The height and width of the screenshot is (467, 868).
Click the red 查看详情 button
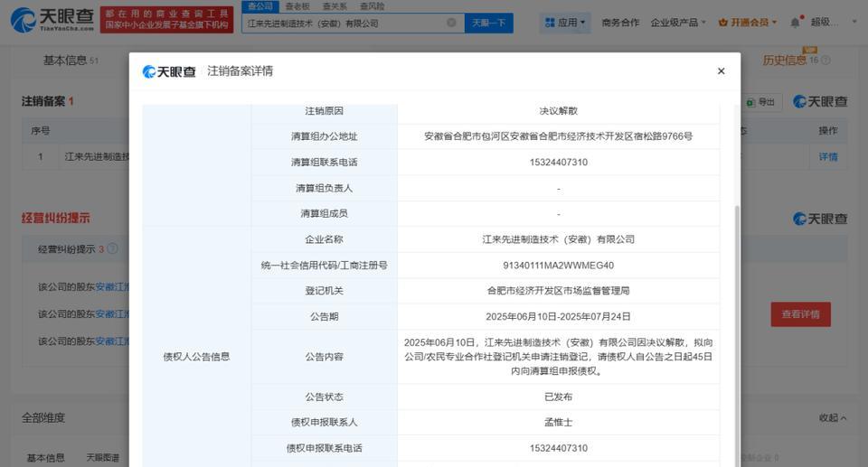[x=800, y=314]
